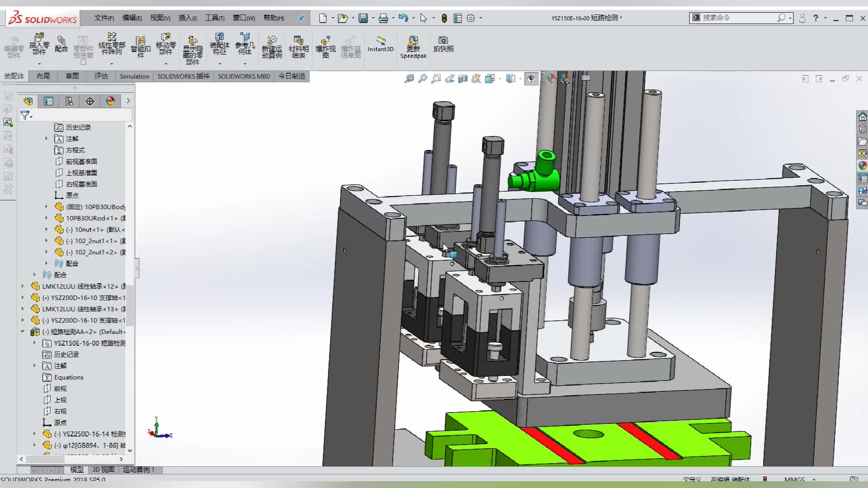Toggle Hide/Show Items eye icon

click(x=531, y=79)
